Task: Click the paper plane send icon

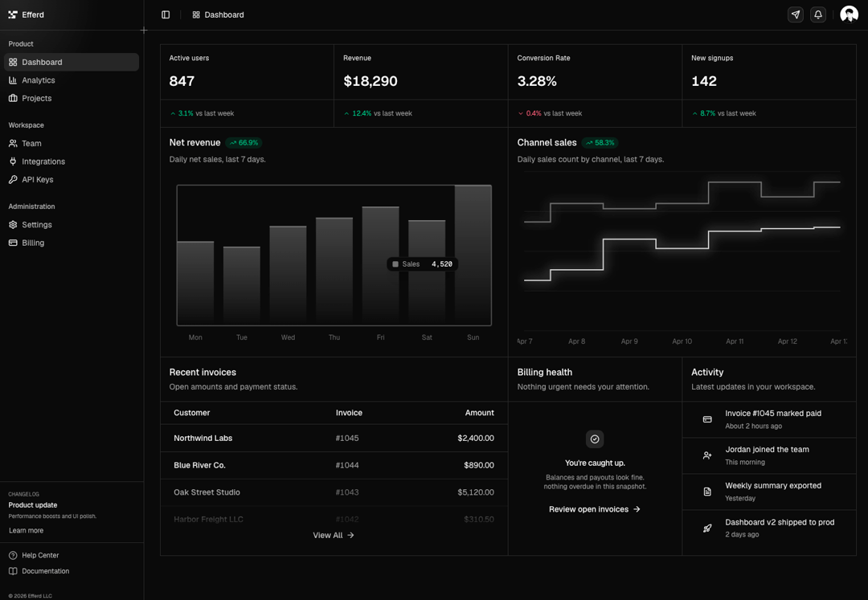Action: click(x=796, y=15)
